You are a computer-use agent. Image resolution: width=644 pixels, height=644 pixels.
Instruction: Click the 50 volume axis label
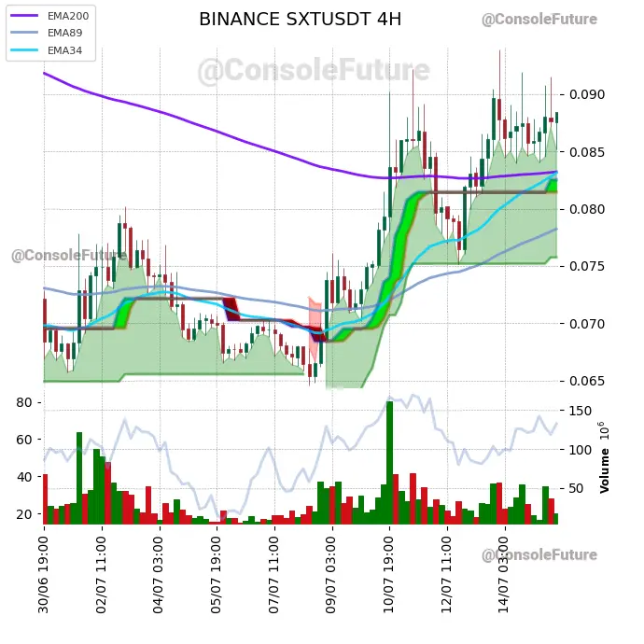[x=577, y=488]
